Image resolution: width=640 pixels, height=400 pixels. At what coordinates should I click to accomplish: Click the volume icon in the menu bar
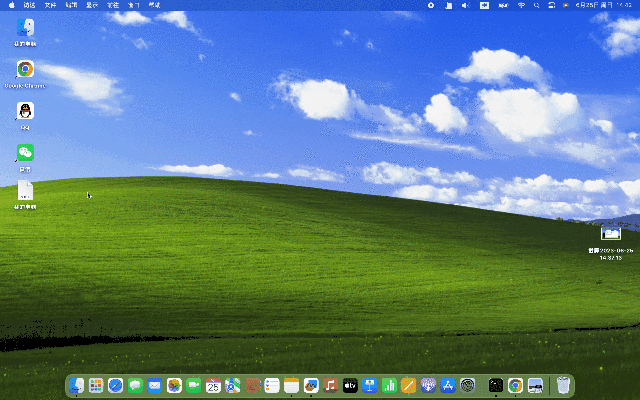click(x=466, y=5)
